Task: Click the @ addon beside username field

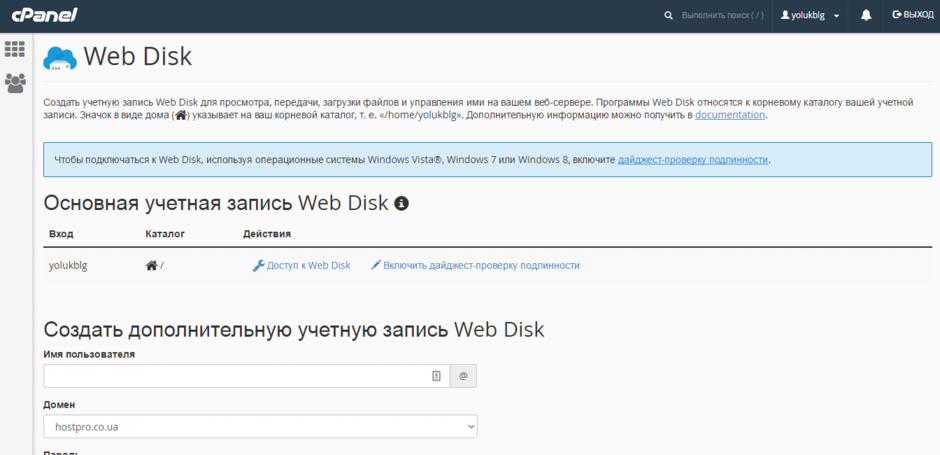Action: [x=463, y=376]
